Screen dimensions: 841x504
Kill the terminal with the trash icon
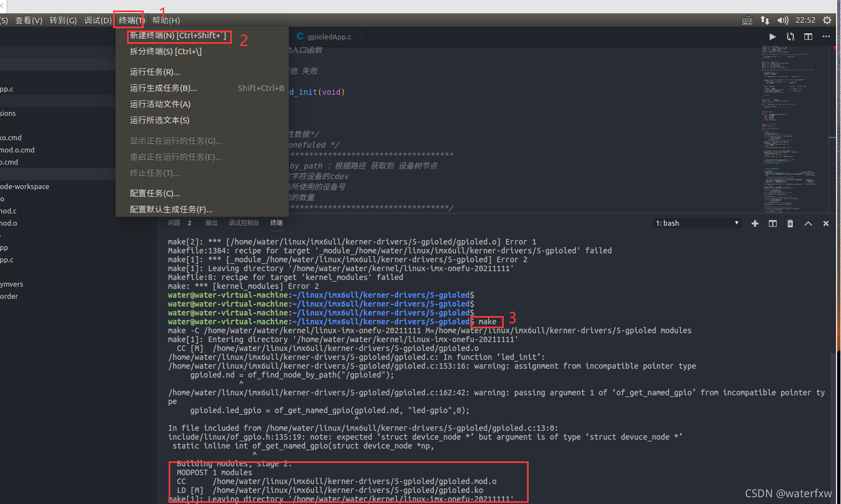coord(791,223)
